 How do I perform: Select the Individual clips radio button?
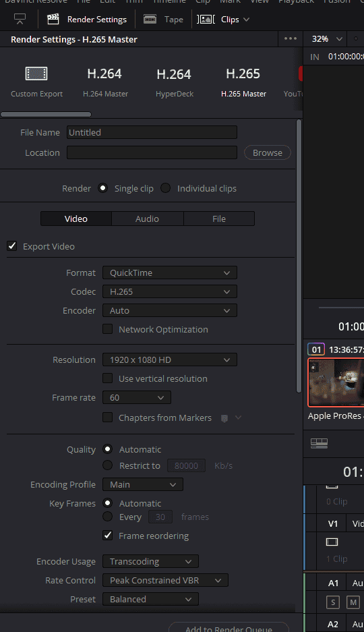[166, 188]
